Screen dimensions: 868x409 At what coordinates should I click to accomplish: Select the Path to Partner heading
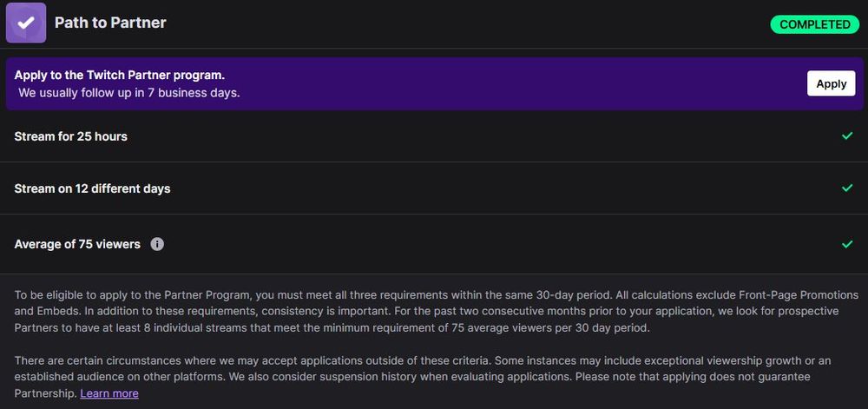tap(110, 23)
